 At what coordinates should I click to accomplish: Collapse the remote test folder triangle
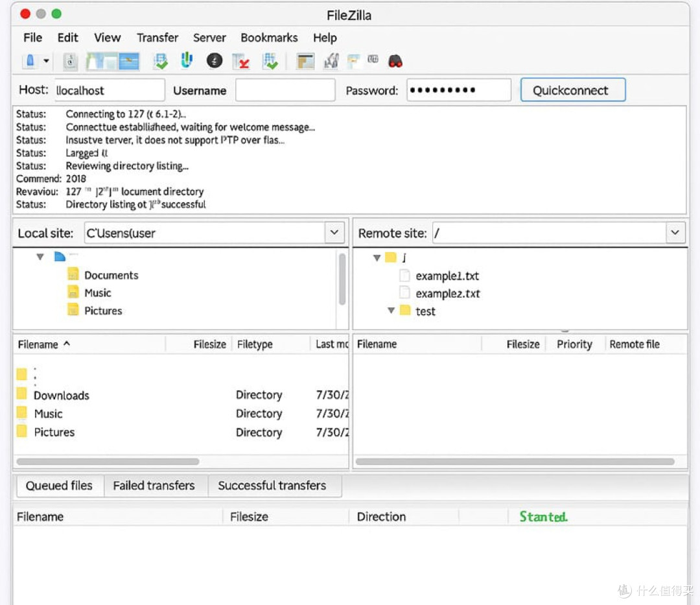click(x=391, y=311)
